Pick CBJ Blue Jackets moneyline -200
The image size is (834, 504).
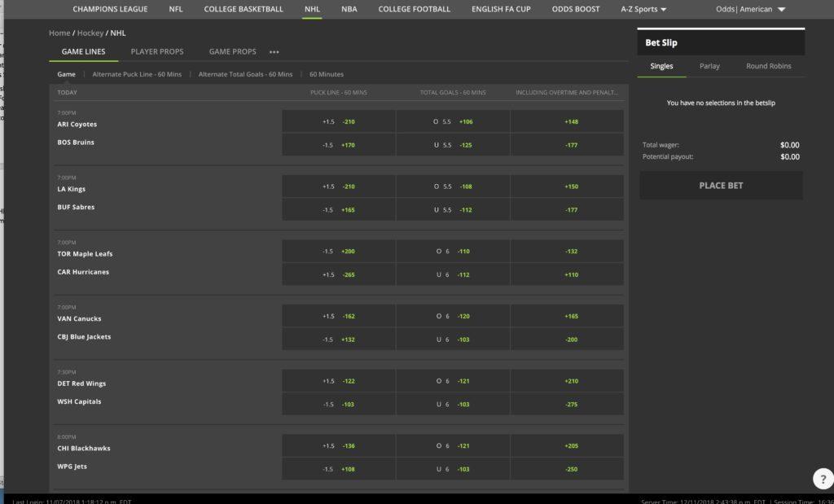pyautogui.click(x=567, y=340)
